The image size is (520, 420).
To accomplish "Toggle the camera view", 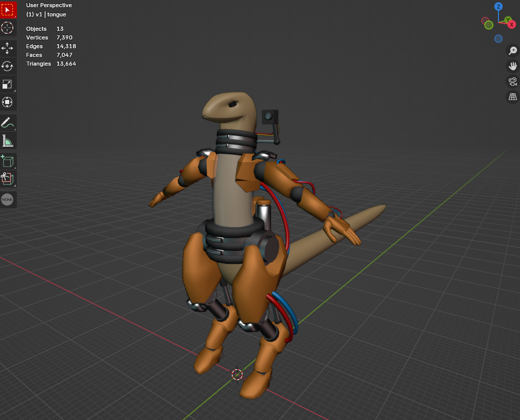I will click(513, 81).
